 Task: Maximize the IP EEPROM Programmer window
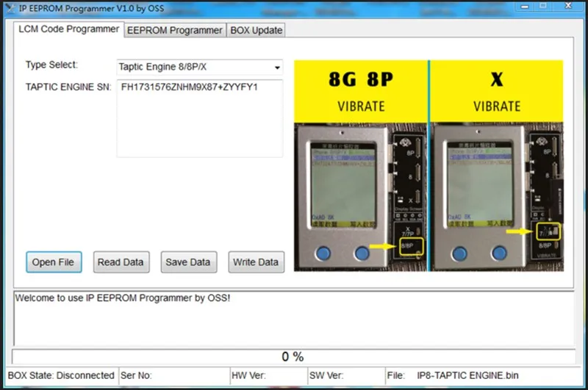pyautogui.click(x=543, y=6)
